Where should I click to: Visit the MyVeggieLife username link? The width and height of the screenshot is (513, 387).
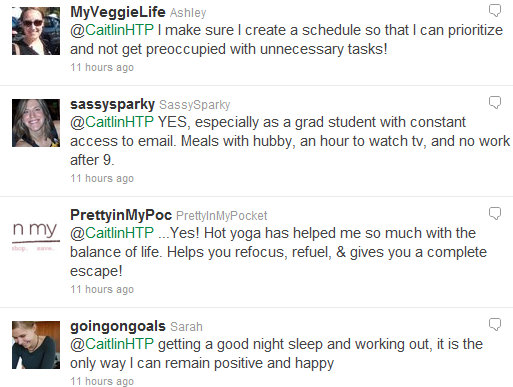(x=118, y=12)
